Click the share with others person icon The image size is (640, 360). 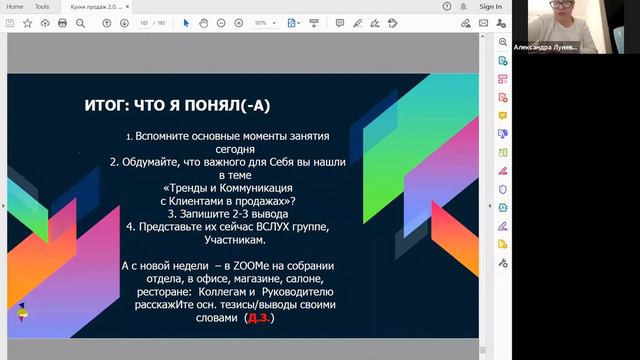[x=501, y=23]
